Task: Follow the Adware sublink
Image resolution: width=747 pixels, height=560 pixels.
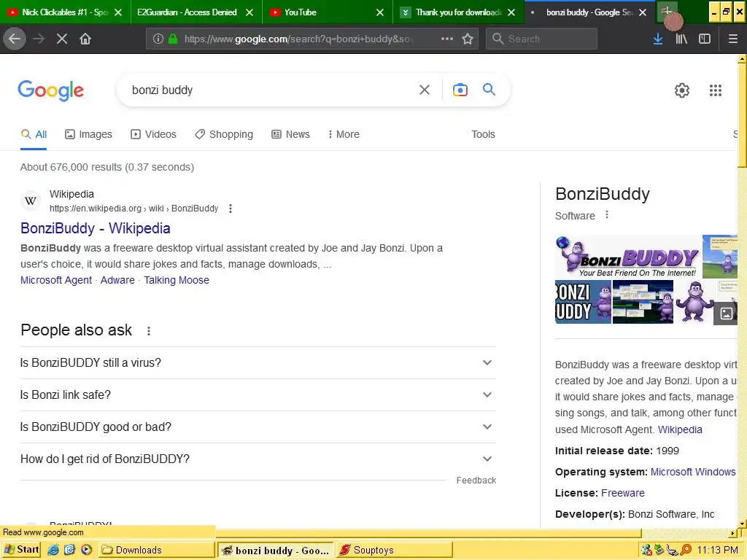Action: point(117,280)
